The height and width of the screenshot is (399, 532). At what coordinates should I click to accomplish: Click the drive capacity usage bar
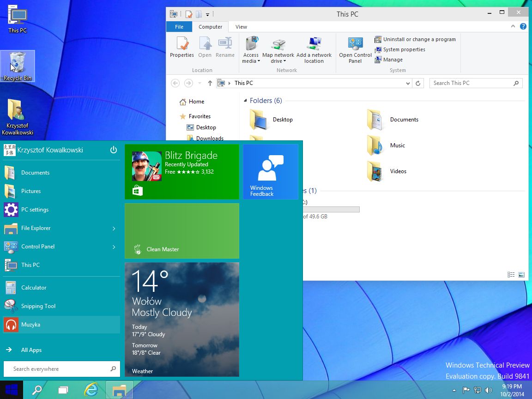[x=331, y=209]
